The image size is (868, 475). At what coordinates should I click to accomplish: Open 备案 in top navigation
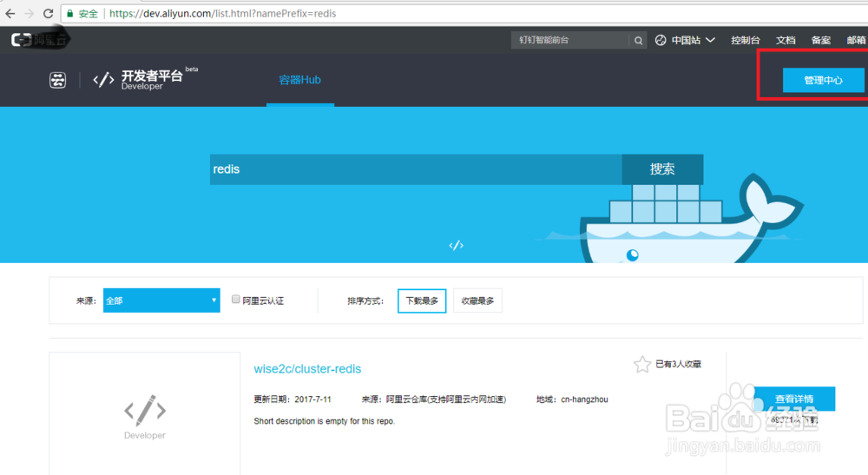click(821, 40)
